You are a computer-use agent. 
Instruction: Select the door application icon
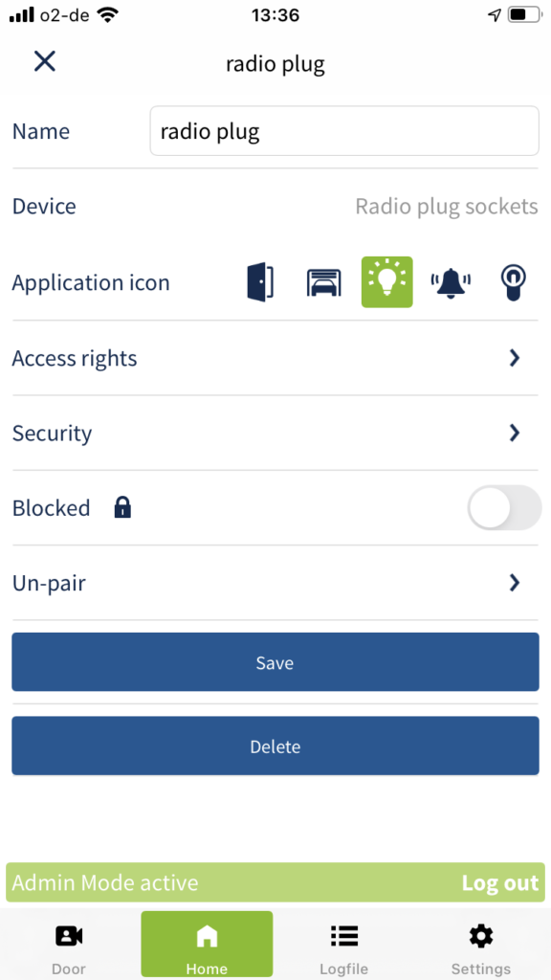261,282
